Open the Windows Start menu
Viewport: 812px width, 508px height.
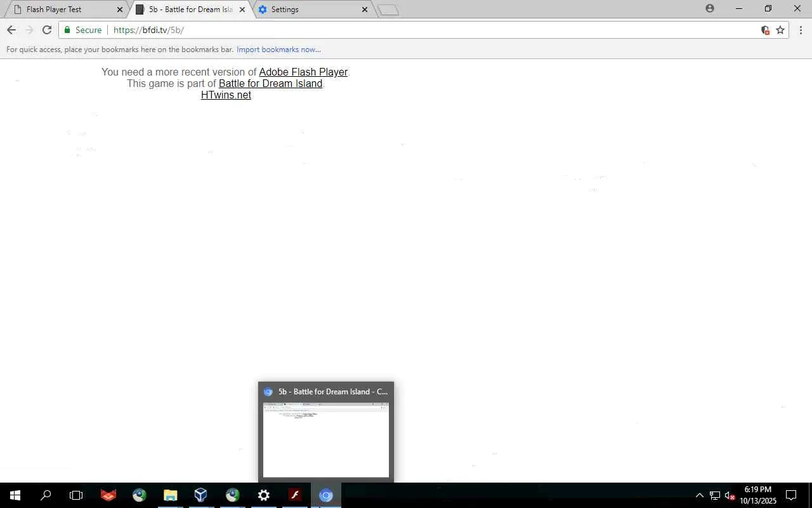[15, 495]
